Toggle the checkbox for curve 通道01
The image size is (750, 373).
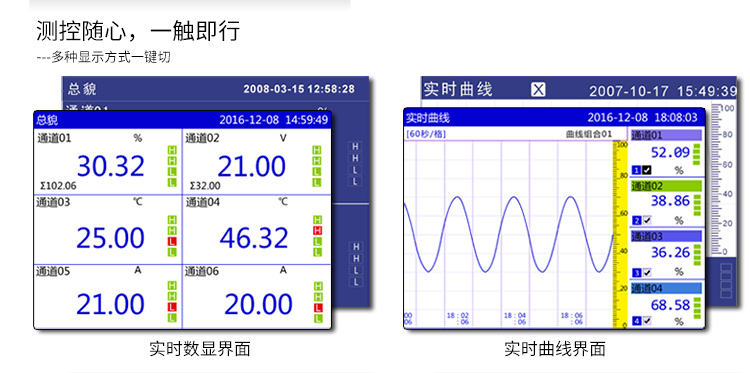point(647,170)
